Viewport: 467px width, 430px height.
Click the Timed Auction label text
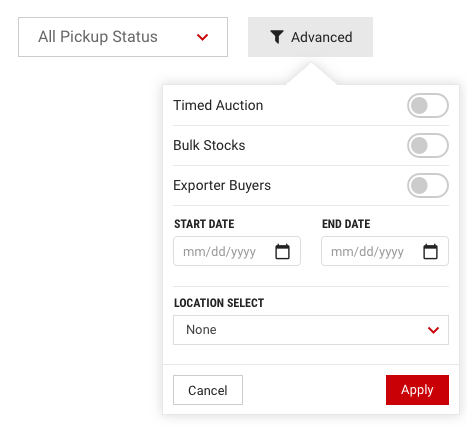pos(218,105)
